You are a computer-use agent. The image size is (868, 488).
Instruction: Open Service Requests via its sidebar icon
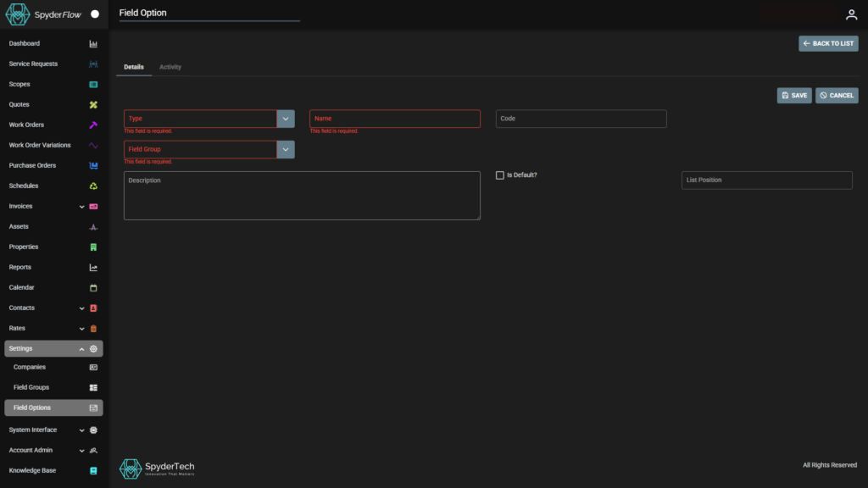93,64
